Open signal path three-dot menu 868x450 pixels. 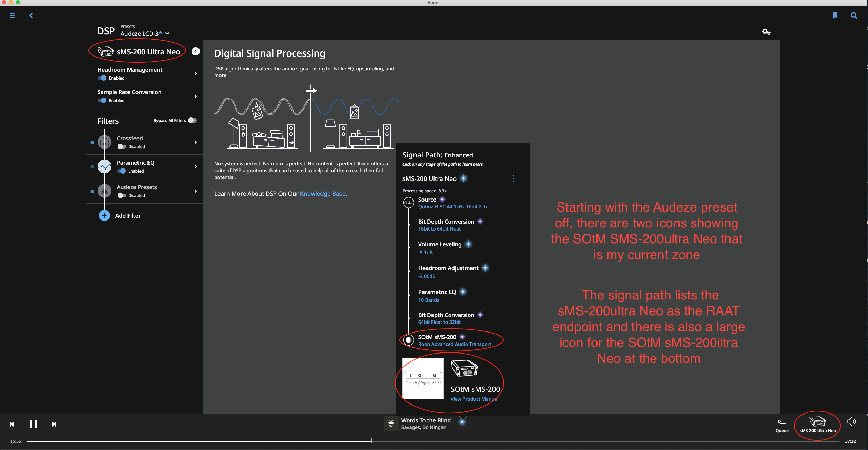click(x=513, y=178)
